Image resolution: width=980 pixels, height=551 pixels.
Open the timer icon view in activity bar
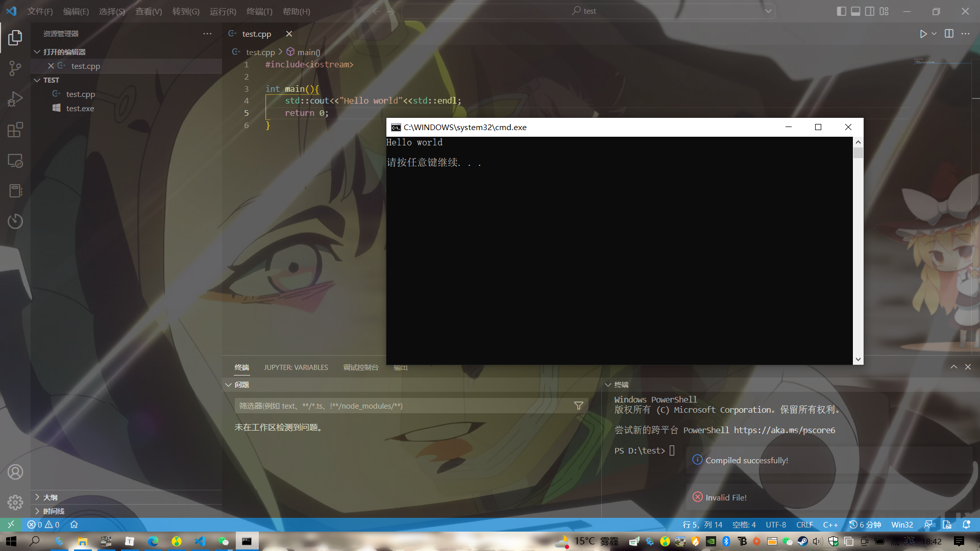pos(15,221)
